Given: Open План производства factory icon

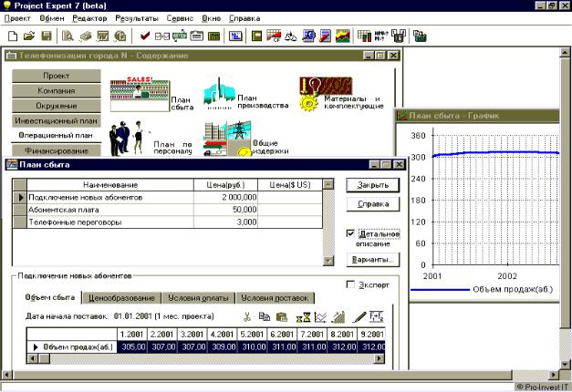Looking at the screenshot, I should 219,93.
